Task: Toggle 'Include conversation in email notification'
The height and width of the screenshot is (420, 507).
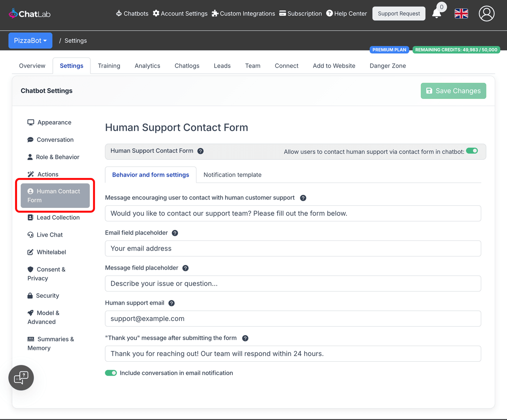Action: (x=111, y=373)
